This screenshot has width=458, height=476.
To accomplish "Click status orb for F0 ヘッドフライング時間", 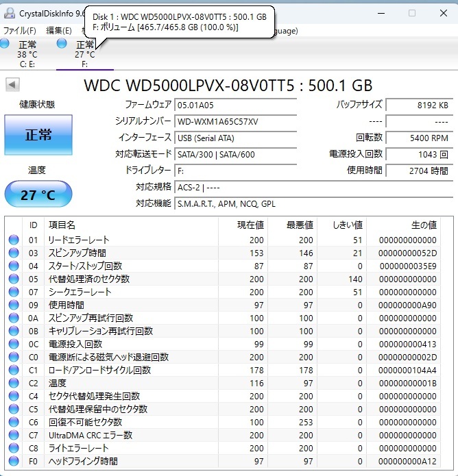I will (14, 461).
